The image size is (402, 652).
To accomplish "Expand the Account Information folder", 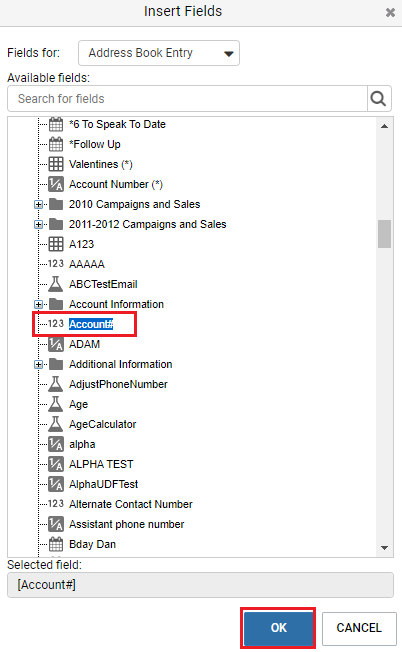I will click(x=38, y=304).
